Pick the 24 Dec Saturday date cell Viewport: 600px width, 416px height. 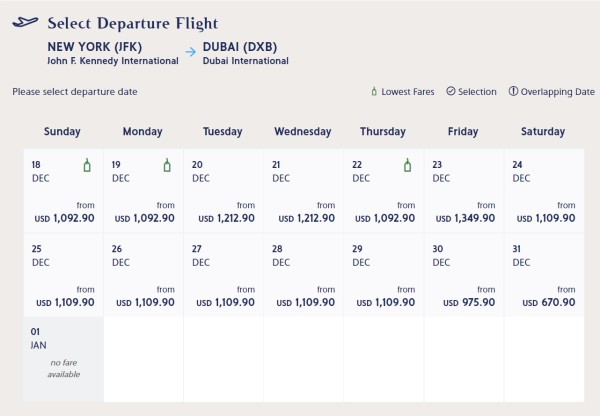[x=543, y=191]
